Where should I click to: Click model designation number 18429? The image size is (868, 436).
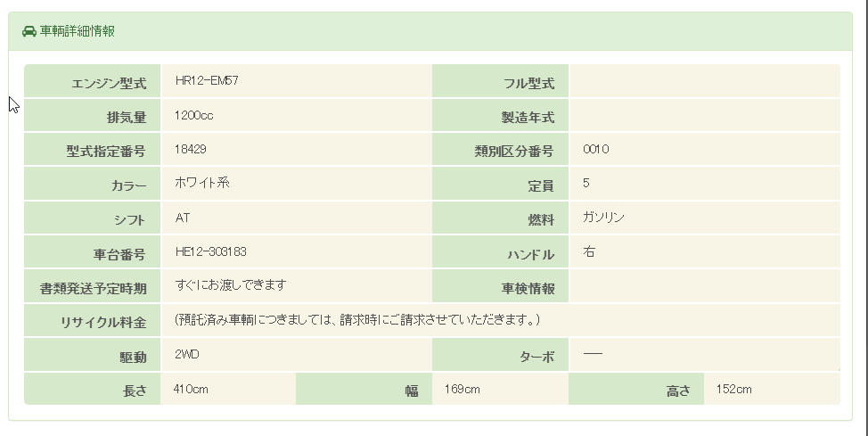191,149
